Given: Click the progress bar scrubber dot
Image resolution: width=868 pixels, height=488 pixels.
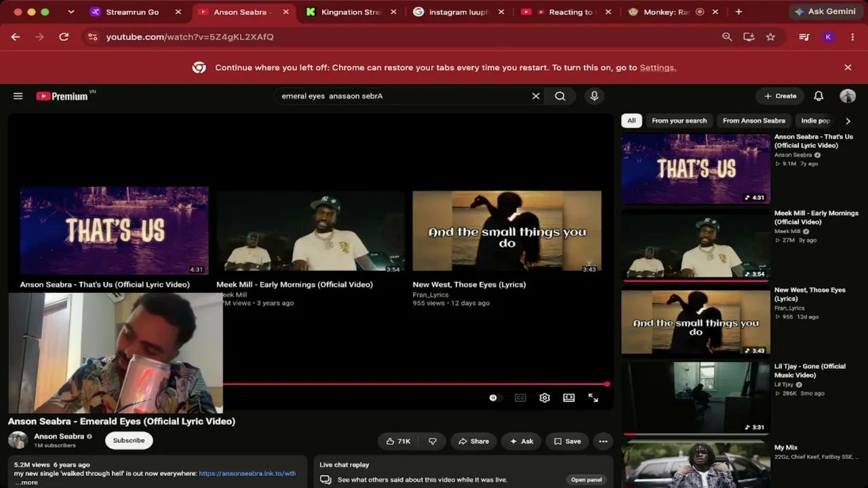Looking at the screenshot, I should 607,384.
